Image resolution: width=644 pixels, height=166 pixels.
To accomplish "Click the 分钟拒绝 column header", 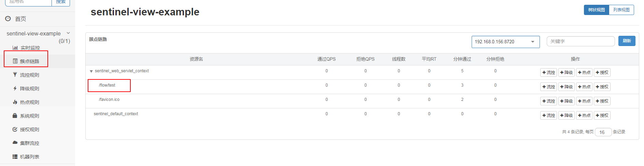I will 495,59.
